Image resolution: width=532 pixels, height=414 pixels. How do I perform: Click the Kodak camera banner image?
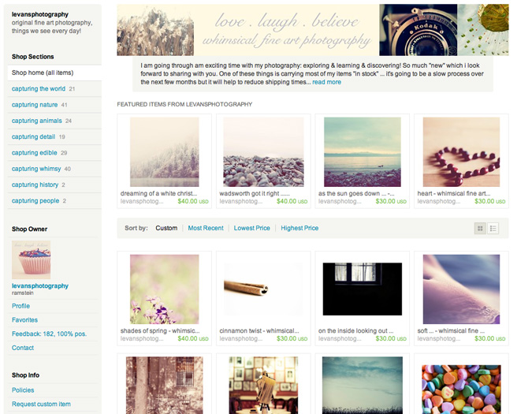point(418,30)
